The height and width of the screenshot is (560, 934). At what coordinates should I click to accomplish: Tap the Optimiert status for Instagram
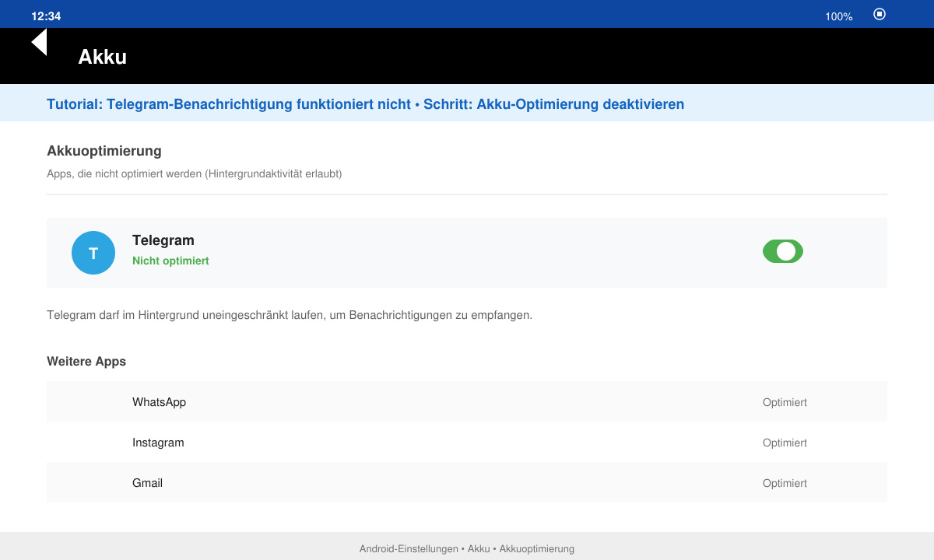[x=785, y=443]
